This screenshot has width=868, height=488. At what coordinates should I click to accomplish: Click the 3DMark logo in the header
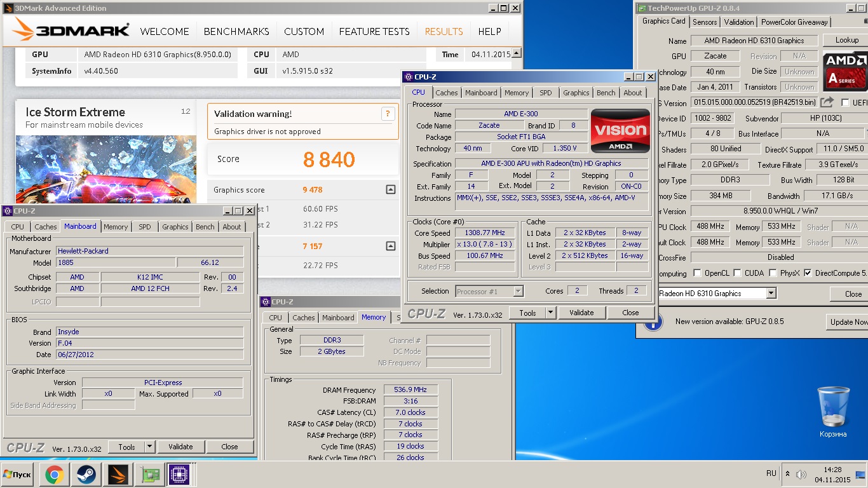tap(71, 30)
